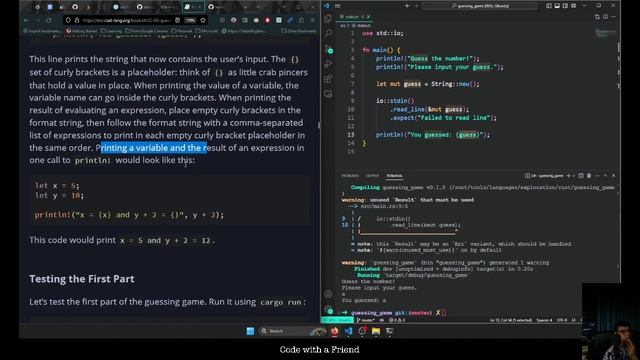
Task: Click the master git branch in status bar
Action: pos(365,320)
